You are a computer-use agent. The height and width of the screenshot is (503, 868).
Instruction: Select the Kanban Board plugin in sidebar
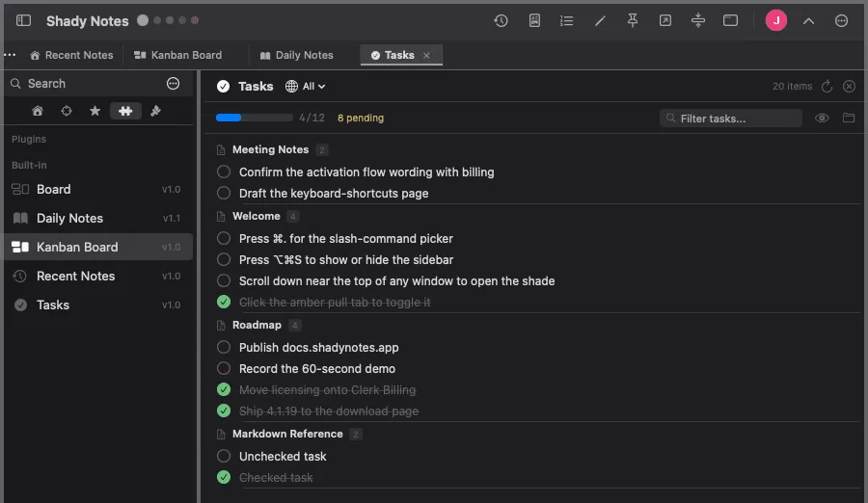point(97,247)
